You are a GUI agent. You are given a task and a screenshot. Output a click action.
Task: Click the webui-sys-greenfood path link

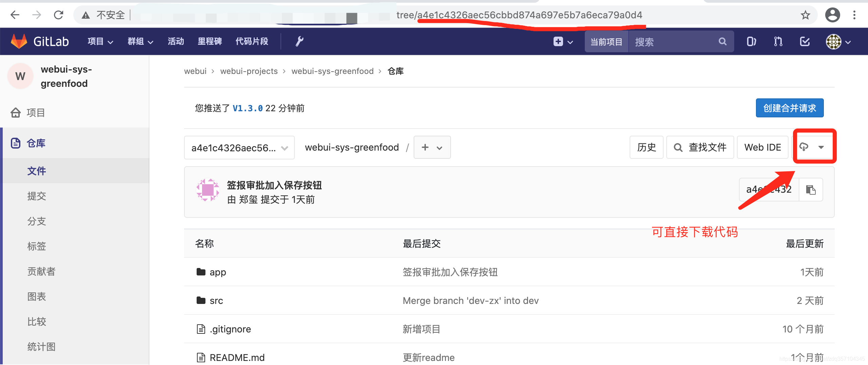tap(352, 147)
